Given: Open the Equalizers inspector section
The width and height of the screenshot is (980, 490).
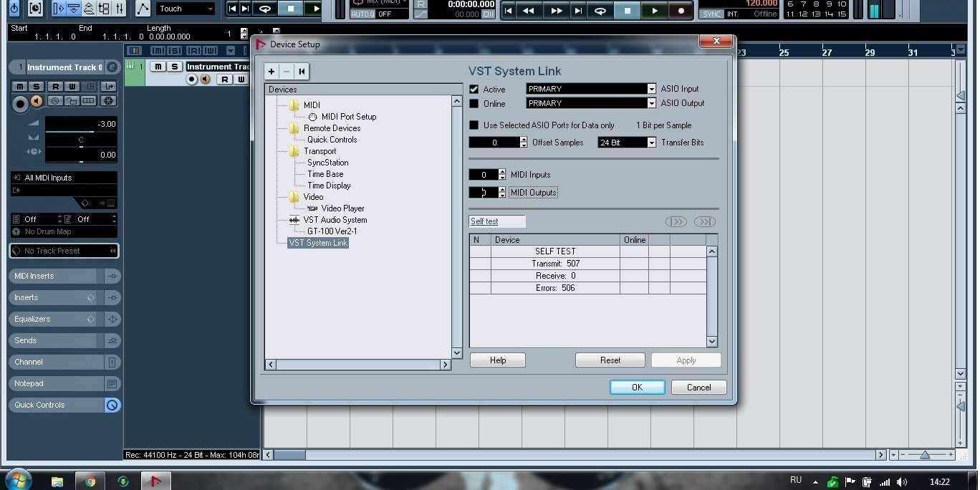Looking at the screenshot, I should (x=54, y=319).
